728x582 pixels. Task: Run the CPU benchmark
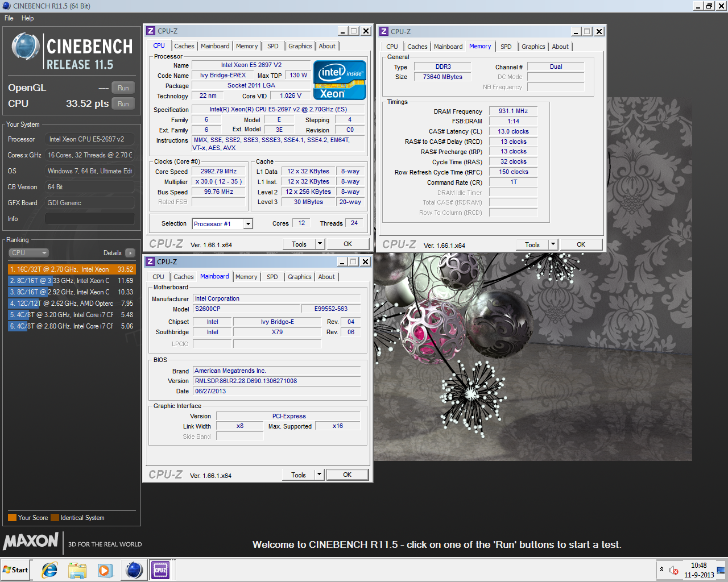(123, 104)
